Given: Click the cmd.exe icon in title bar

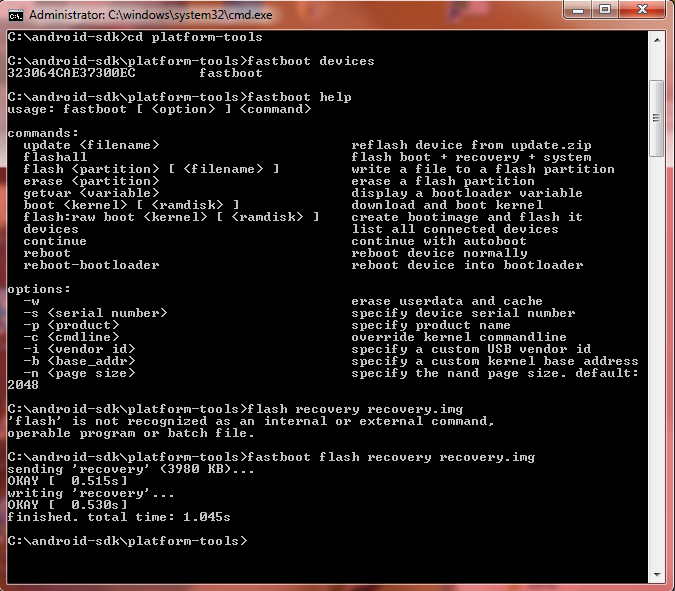Looking at the screenshot, I should [x=15, y=15].
